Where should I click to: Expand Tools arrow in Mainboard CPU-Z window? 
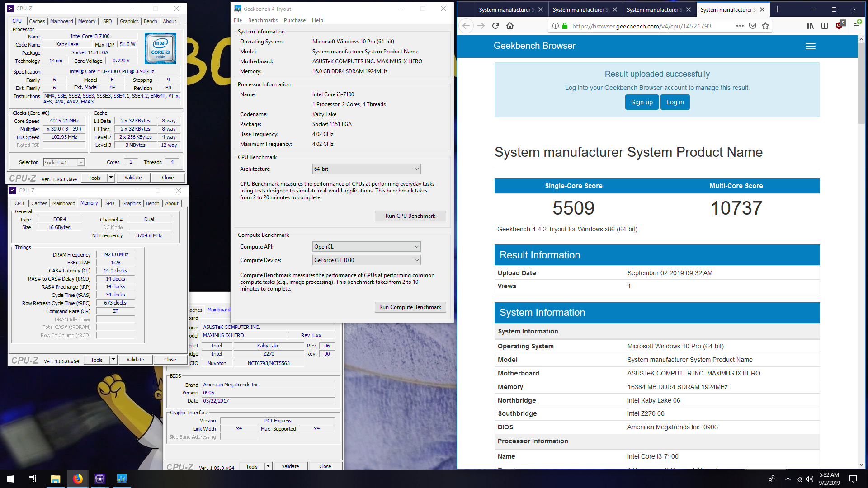point(268,466)
